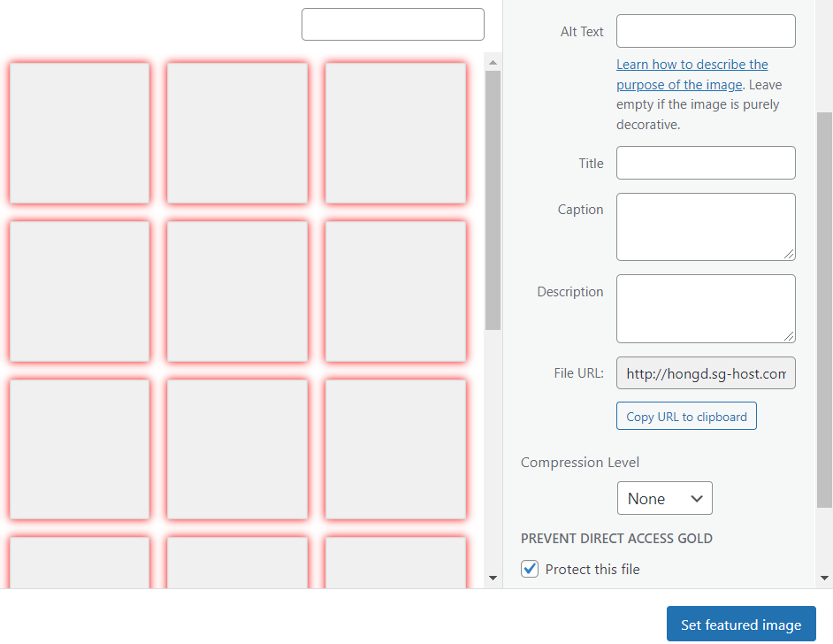
Task: Click Set featured image button
Action: pos(741,624)
